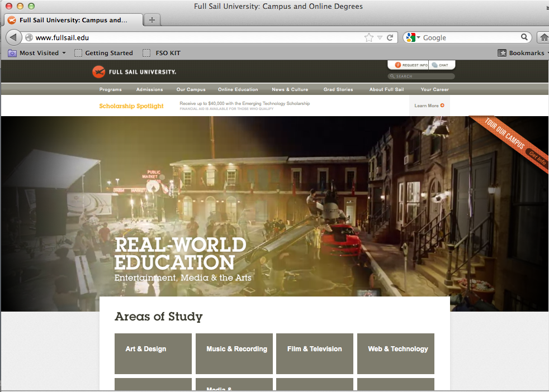Click the browser back arrow button
The width and height of the screenshot is (549, 392).
coord(13,37)
